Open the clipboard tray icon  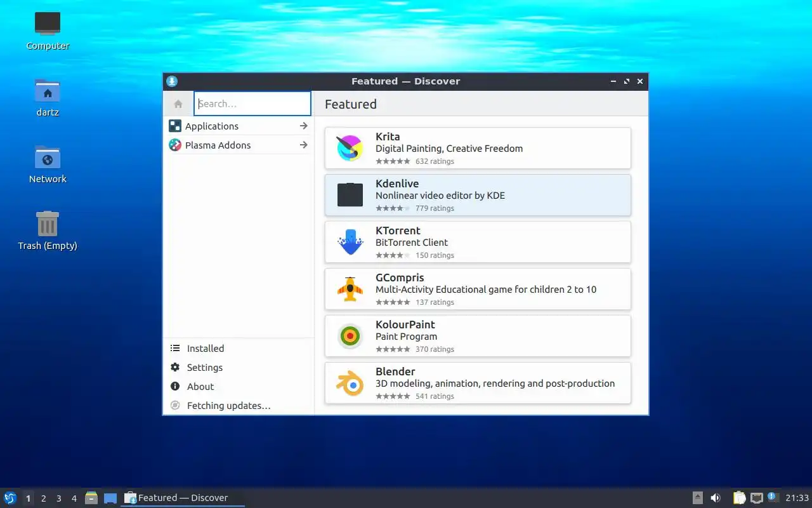[x=739, y=498]
